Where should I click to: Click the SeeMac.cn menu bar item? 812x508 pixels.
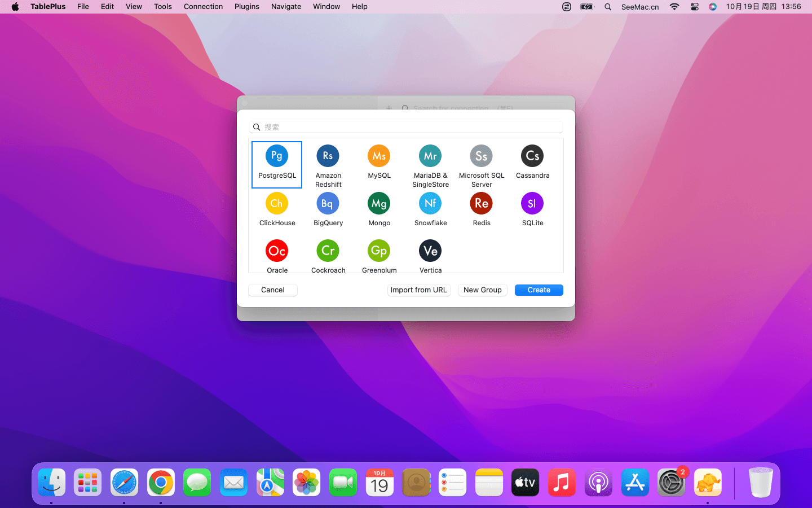click(640, 7)
